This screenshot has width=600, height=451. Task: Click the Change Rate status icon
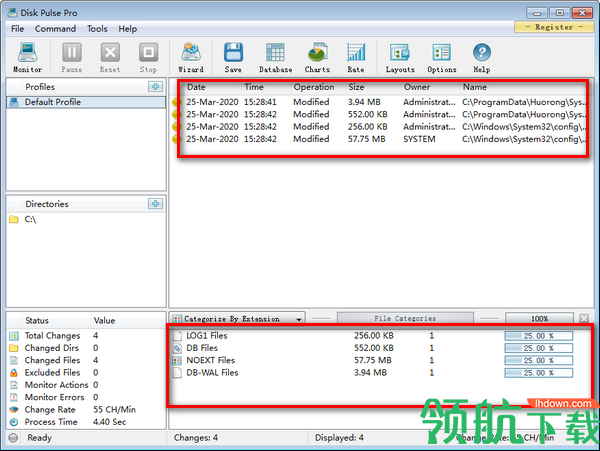click(x=14, y=409)
